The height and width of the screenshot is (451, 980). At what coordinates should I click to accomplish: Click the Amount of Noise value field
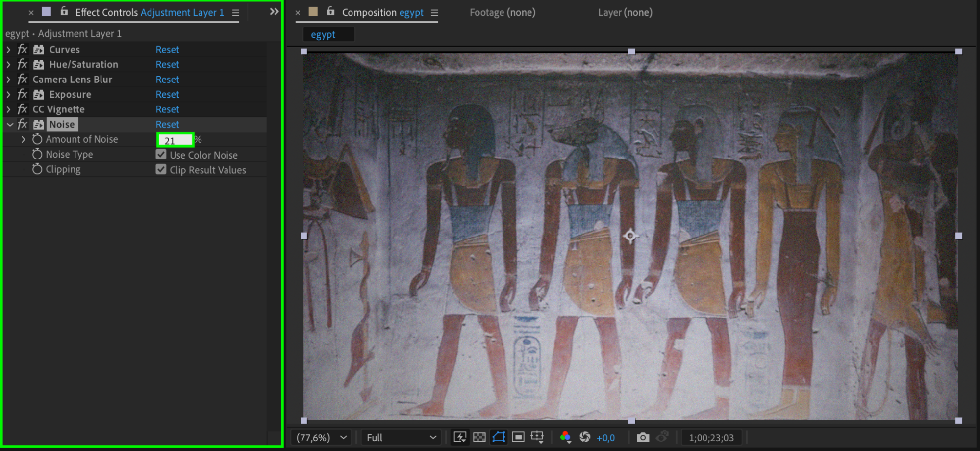175,140
